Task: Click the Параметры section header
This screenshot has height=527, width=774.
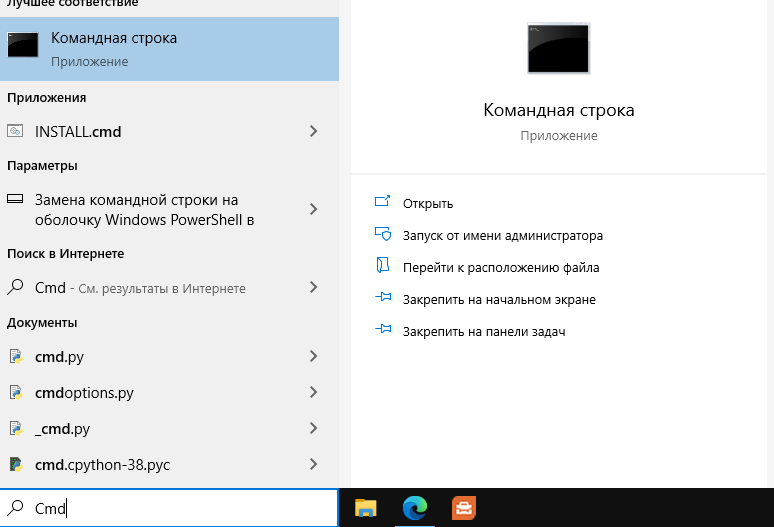Action: click(x=42, y=166)
